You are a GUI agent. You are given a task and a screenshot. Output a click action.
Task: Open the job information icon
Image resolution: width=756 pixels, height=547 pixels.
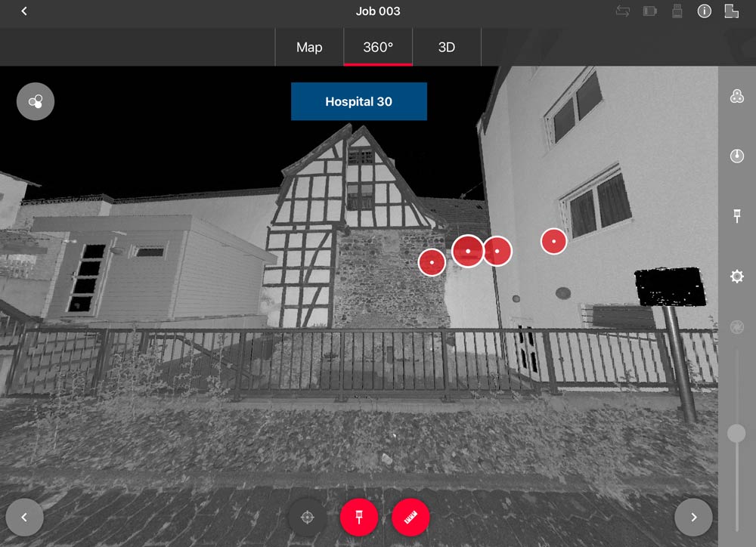tap(704, 11)
